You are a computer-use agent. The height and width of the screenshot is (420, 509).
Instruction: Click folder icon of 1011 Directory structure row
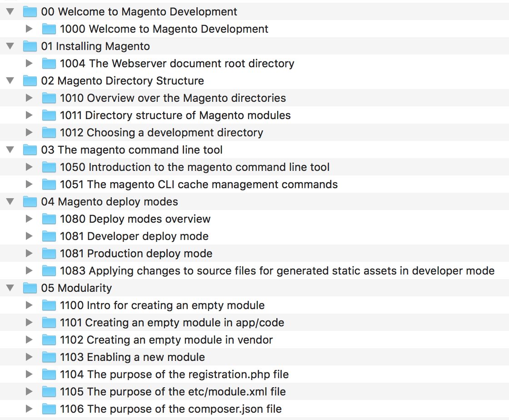(49, 115)
